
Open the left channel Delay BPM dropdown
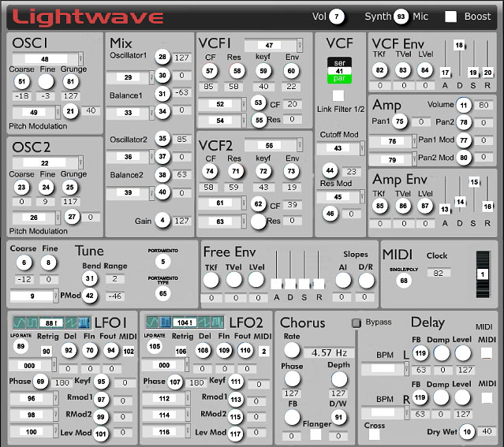click(385, 368)
